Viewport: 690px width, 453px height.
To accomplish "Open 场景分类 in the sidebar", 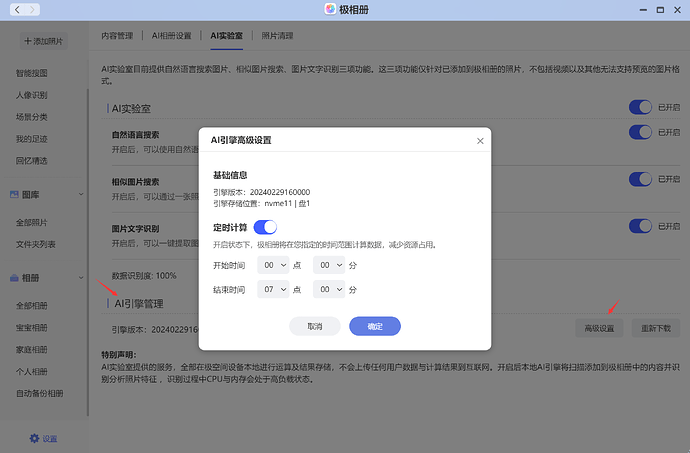I will point(32,117).
